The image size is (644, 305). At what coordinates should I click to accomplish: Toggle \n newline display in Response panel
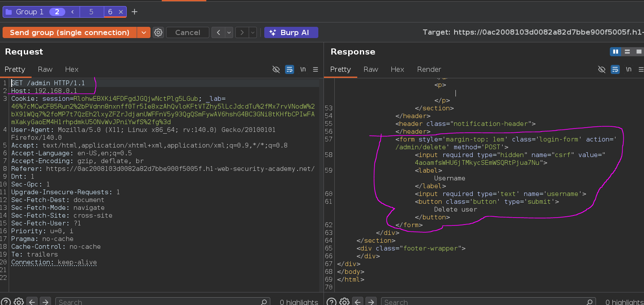[628, 70]
